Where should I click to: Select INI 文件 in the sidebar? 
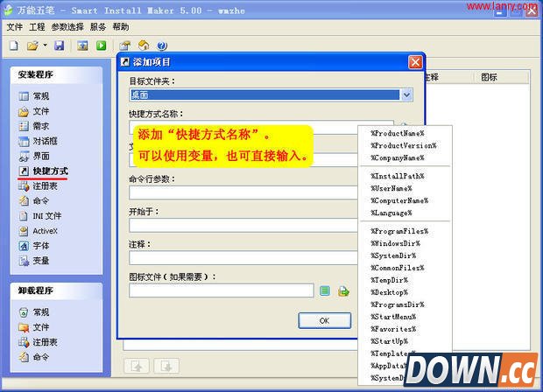click(x=40, y=216)
